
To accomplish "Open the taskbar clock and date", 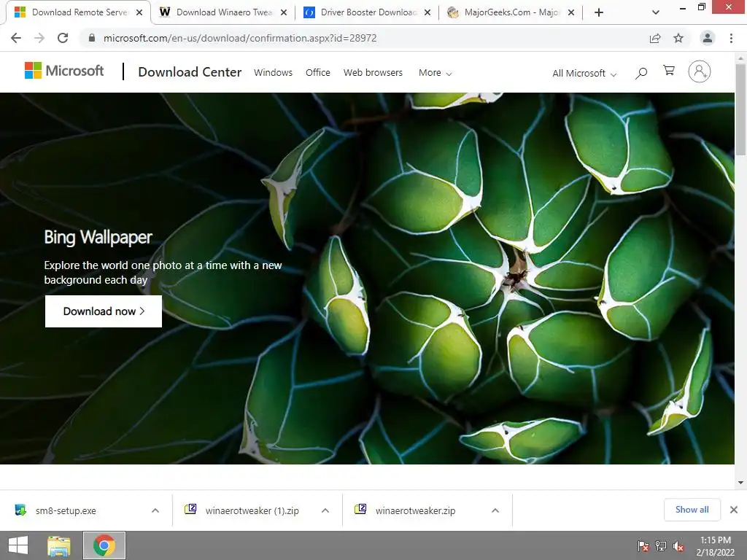I will click(715, 545).
